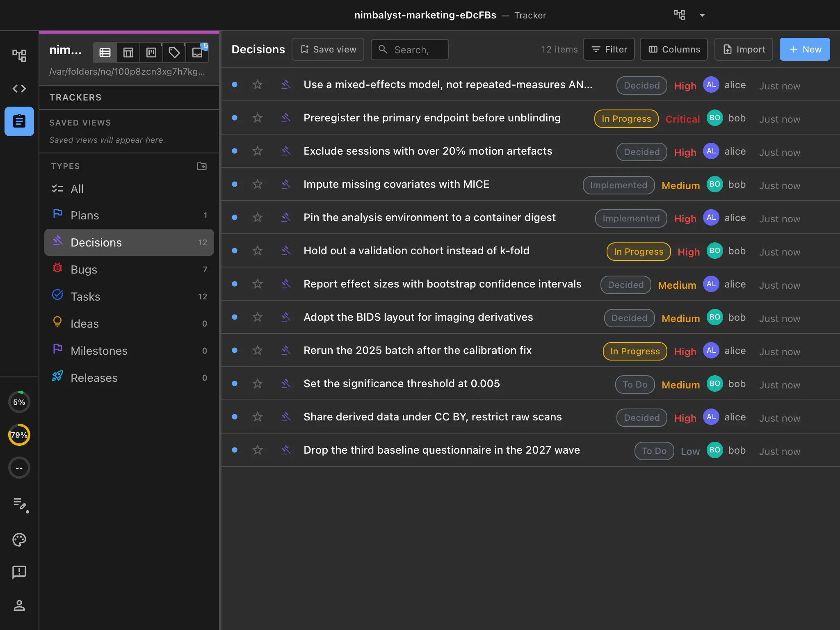Viewport: 840px width, 630px height.
Task: Open the title bar dropdown arrow
Action: [702, 15]
